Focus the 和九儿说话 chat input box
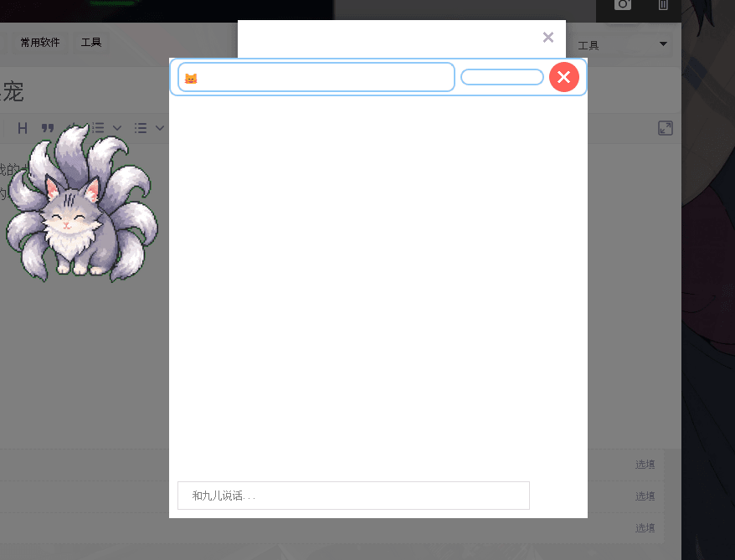Viewport: 735px width, 560px height. pyautogui.click(x=353, y=496)
